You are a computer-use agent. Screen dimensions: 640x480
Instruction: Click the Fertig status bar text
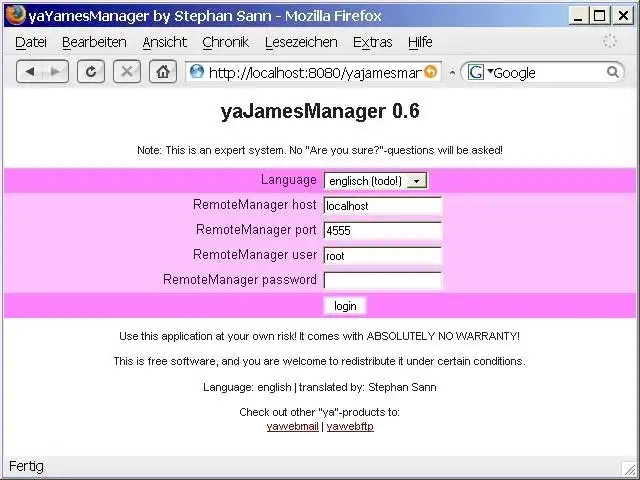point(26,466)
